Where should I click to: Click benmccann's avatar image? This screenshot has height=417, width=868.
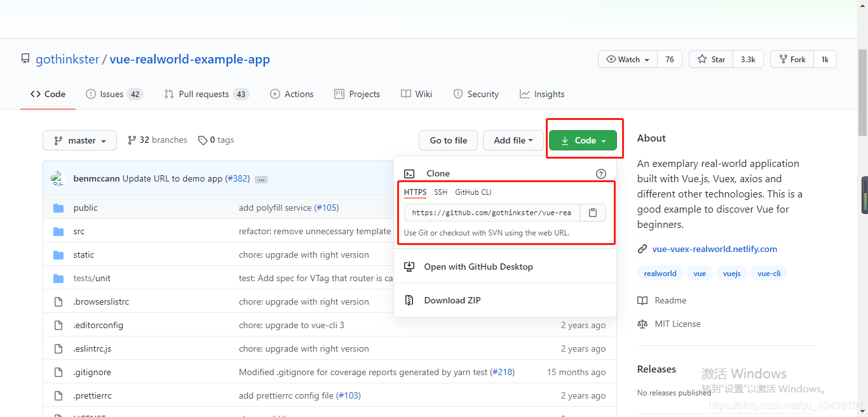[58, 178]
